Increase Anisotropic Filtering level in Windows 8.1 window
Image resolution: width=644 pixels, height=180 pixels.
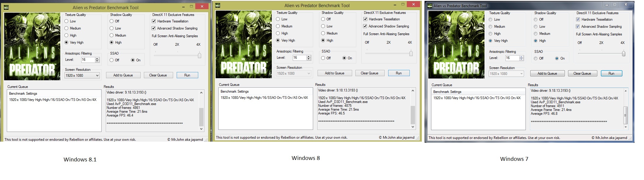click(x=97, y=58)
